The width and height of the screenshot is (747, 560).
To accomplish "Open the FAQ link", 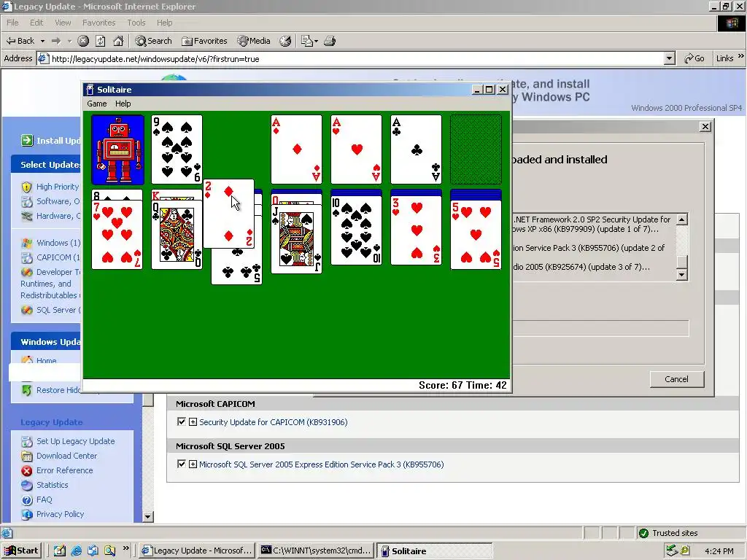I will pyautogui.click(x=44, y=499).
